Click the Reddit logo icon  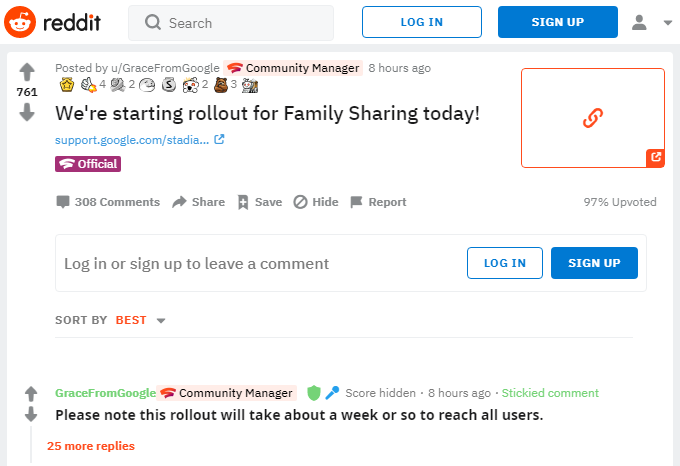click(20, 22)
